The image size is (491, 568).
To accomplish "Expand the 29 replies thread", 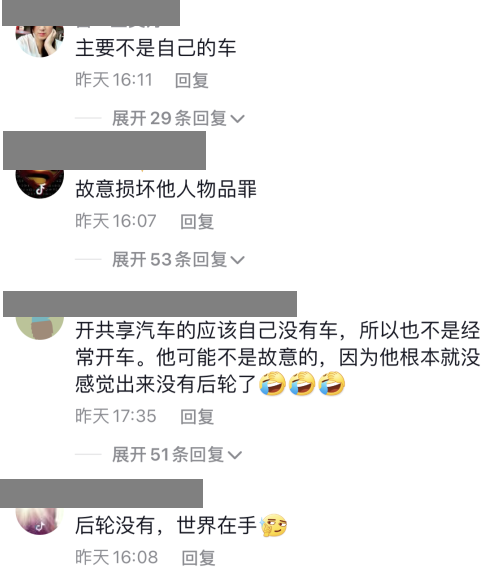I will [x=178, y=118].
